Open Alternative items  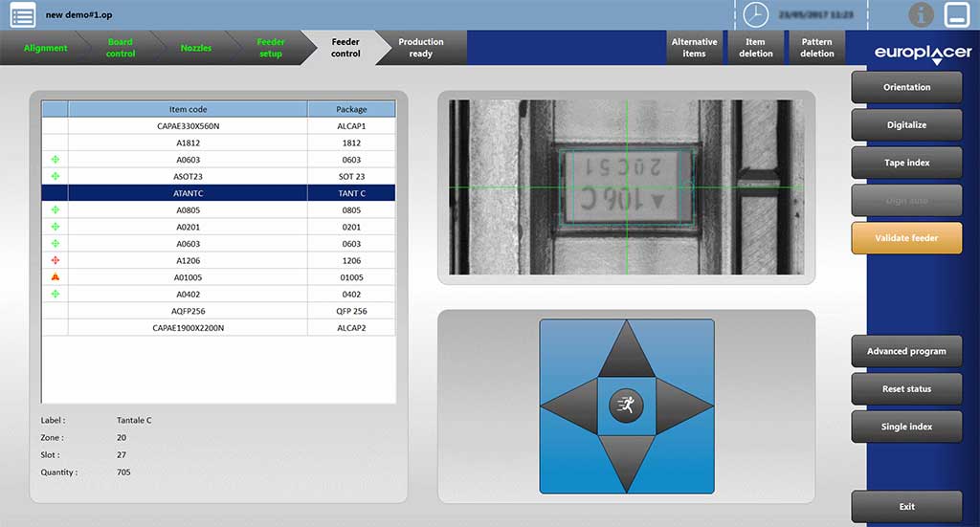tap(694, 48)
